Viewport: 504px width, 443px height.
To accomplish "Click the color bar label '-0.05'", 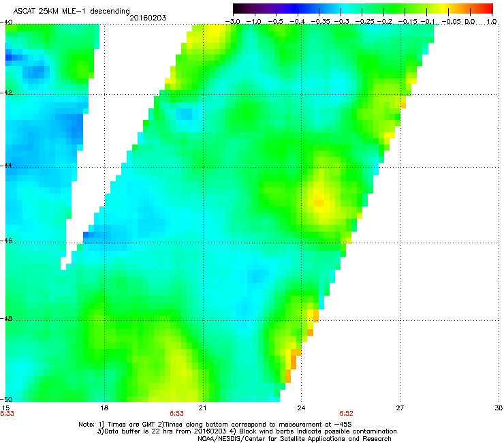I will point(452,22).
